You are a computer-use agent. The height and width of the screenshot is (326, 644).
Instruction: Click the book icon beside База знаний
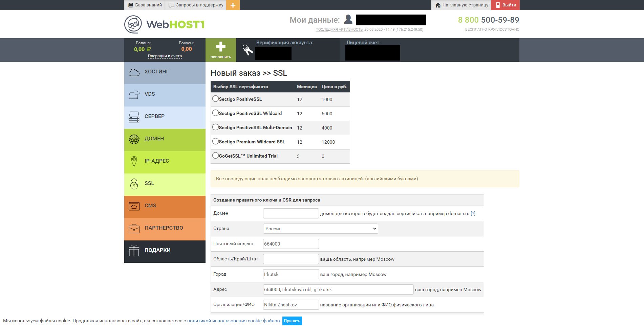point(131,5)
